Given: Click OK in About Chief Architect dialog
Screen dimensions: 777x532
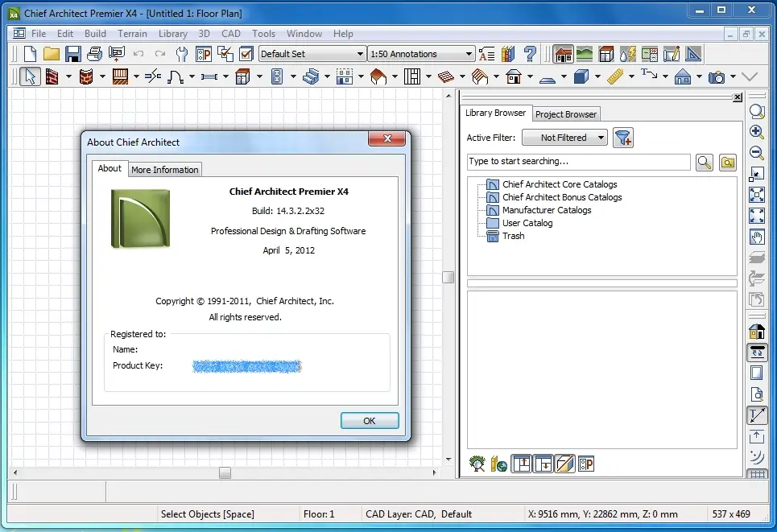Looking at the screenshot, I should point(370,421).
